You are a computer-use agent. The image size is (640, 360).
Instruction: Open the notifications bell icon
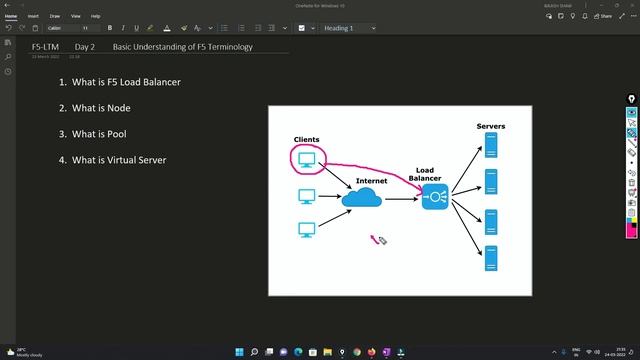[x=585, y=16]
